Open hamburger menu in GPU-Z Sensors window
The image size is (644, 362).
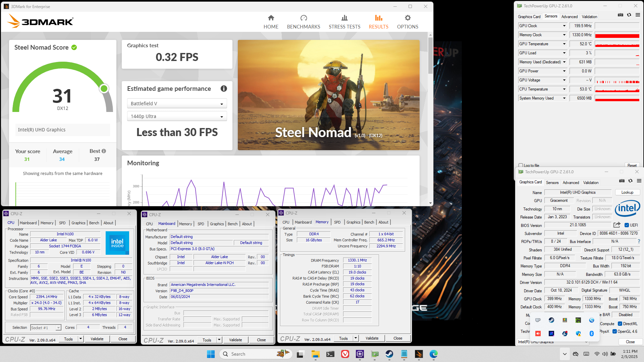pos(638,15)
